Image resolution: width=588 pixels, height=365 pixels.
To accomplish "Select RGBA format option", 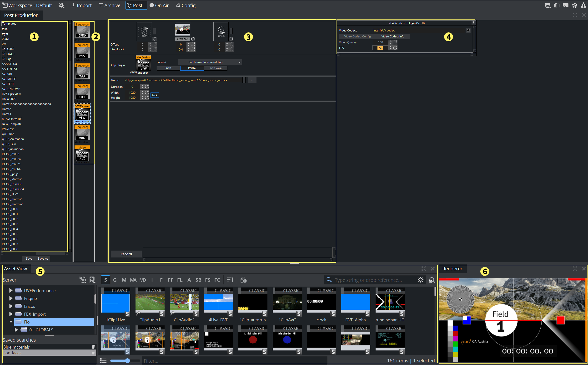I will tap(192, 68).
